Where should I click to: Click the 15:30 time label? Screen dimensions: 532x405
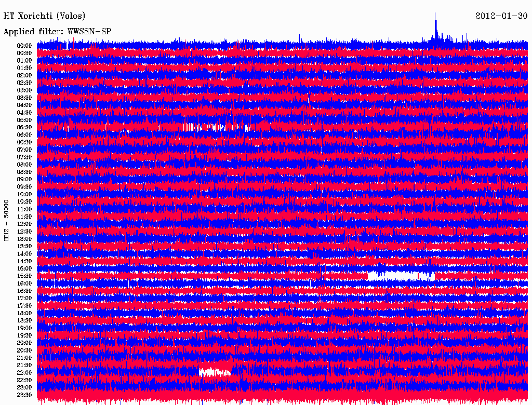(24, 276)
